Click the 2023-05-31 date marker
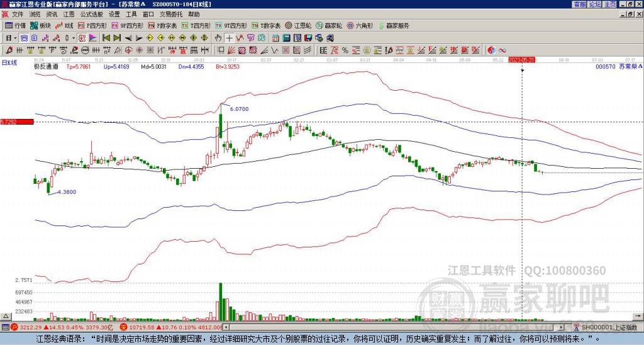The height and width of the screenshot is (345, 644). click(521, 60)
